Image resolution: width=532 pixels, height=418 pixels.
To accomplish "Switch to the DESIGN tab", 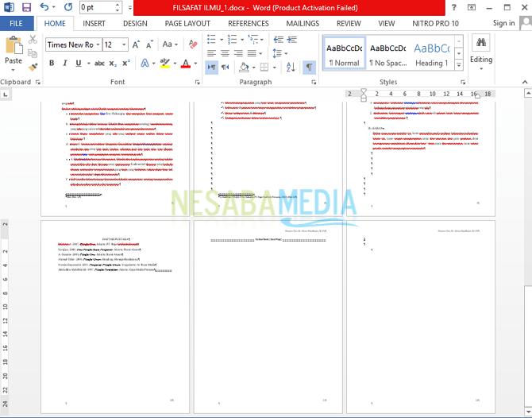I will 135,23.
